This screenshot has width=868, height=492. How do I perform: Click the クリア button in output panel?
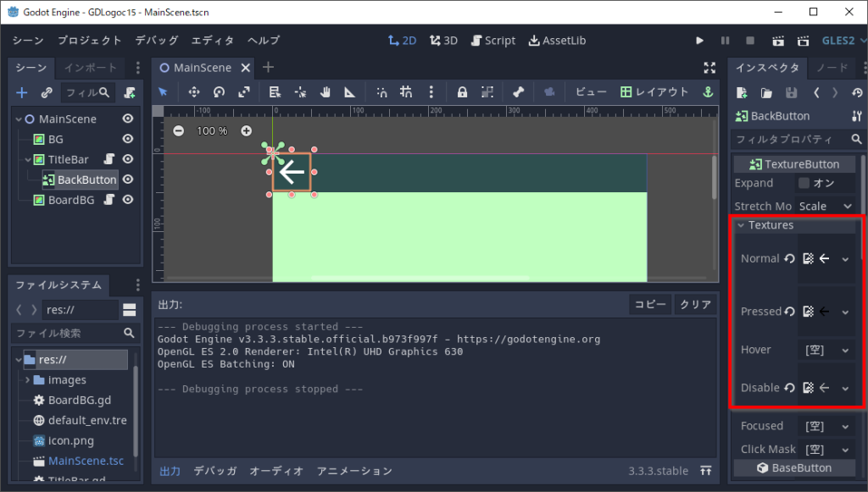point(696,305)
